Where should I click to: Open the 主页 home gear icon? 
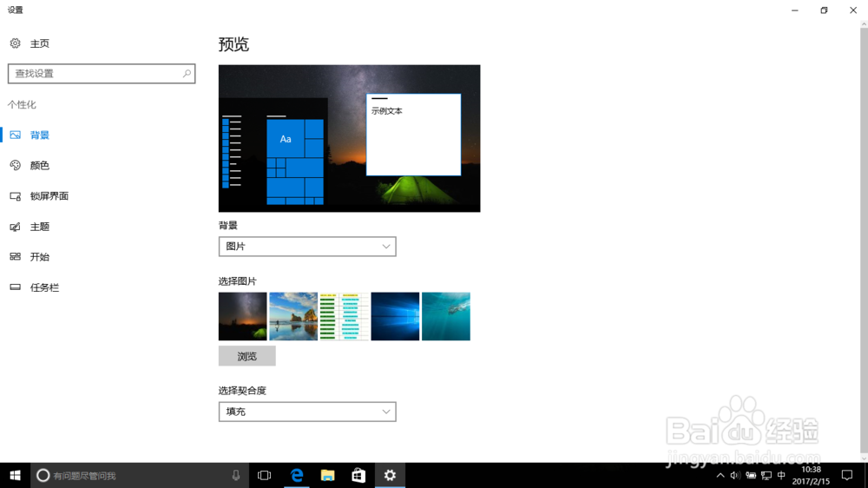[x=15, y=43]
